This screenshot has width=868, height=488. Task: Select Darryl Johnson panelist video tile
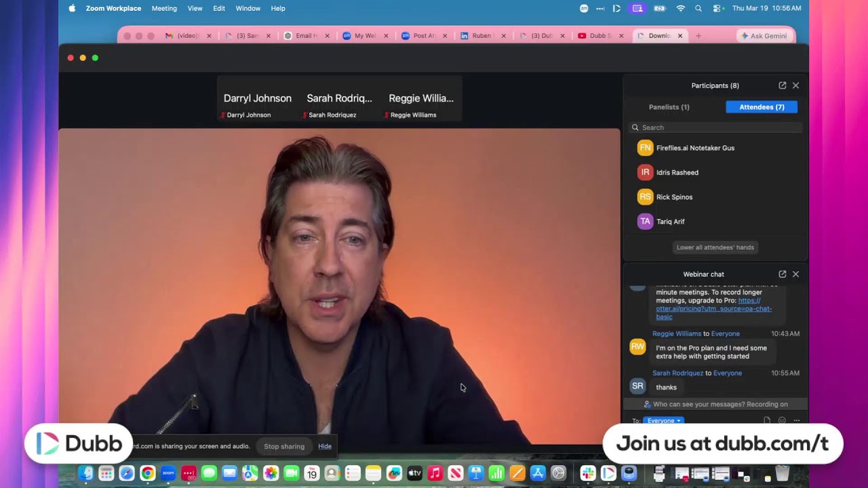[258, 99]
